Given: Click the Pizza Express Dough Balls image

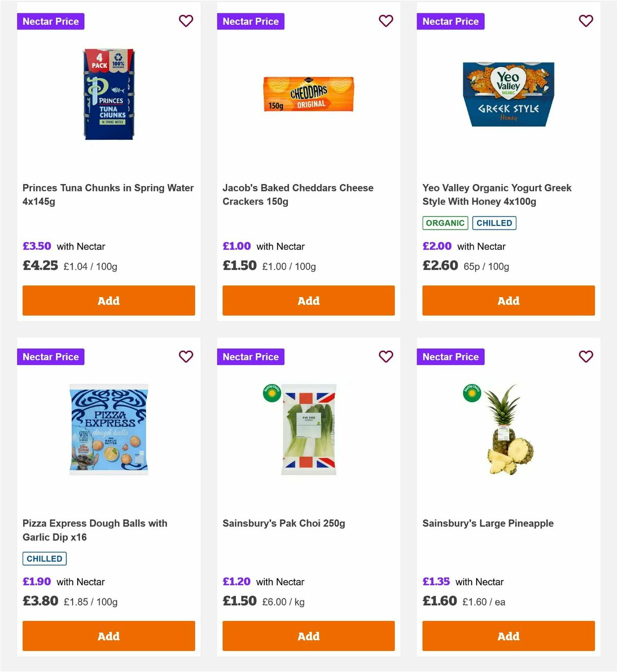Looking at the screenshot, I should click(x=108, y=430).
